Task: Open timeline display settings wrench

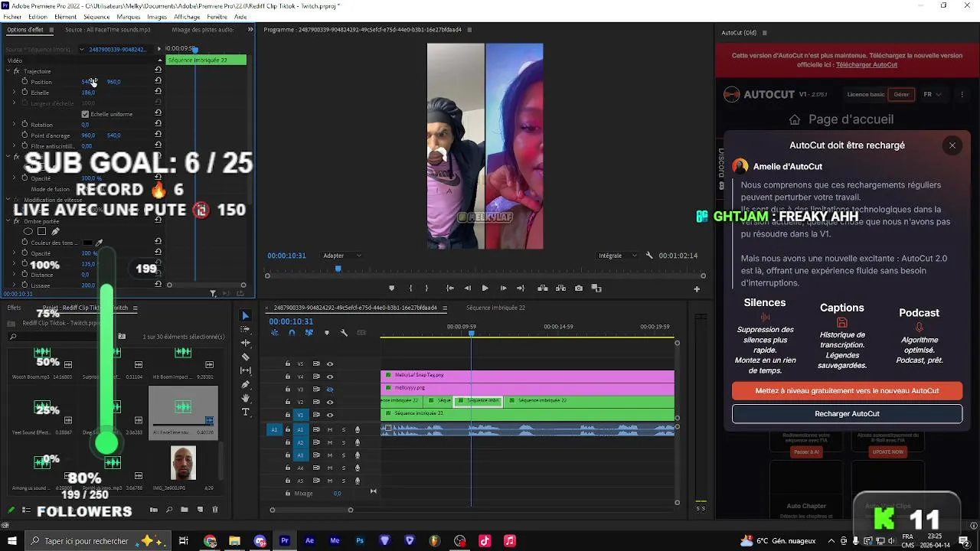Action: [x=344, y=333]
